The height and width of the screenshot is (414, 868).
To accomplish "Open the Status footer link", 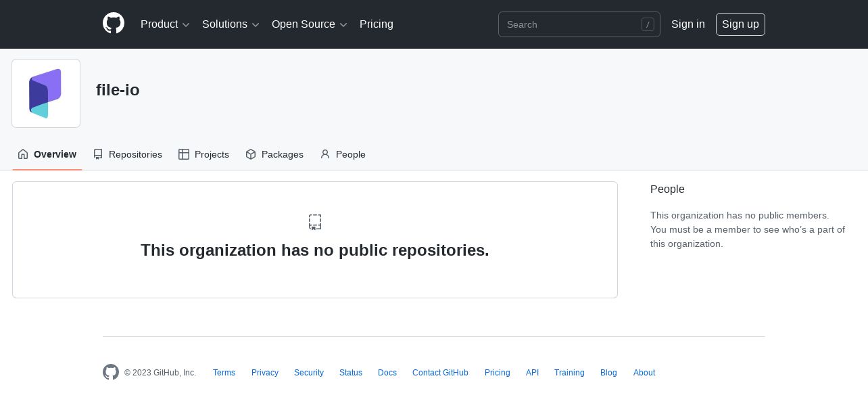I will tap(351, 373).
